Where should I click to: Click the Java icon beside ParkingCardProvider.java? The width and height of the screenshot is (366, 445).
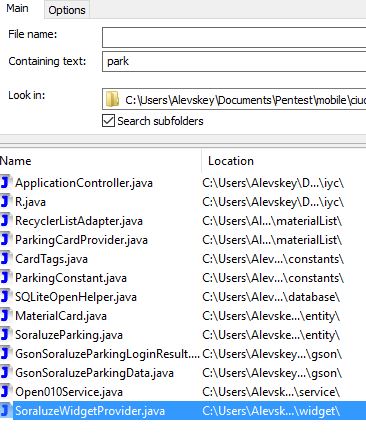6,240
